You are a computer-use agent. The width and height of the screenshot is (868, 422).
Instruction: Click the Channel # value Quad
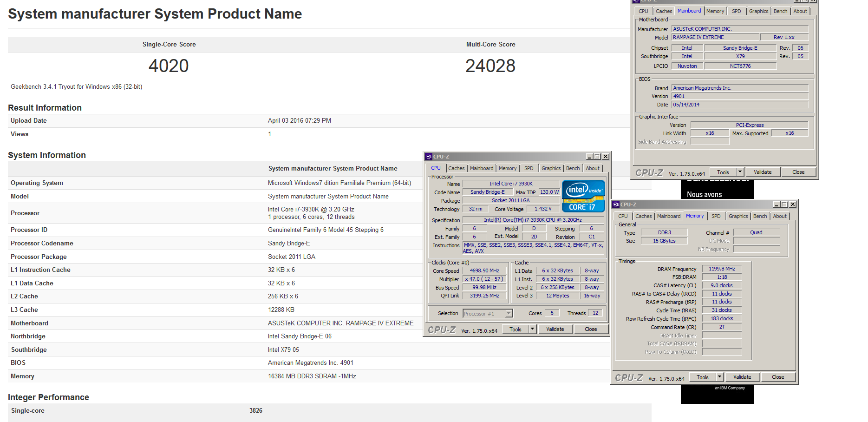756,232
